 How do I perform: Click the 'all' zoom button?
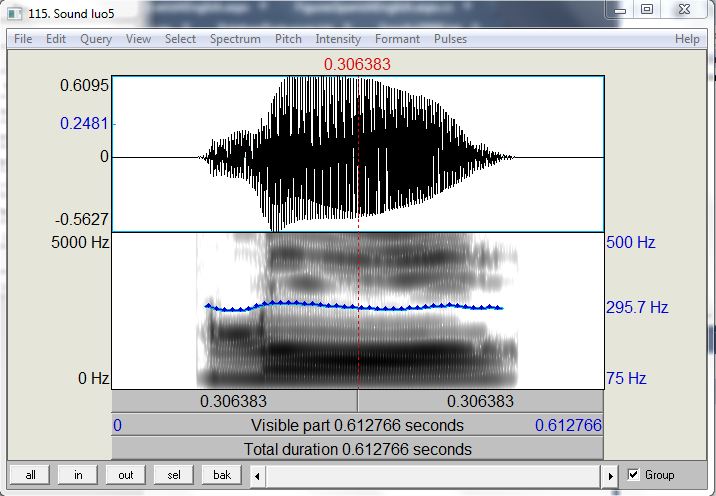click(x=31, y=475)
